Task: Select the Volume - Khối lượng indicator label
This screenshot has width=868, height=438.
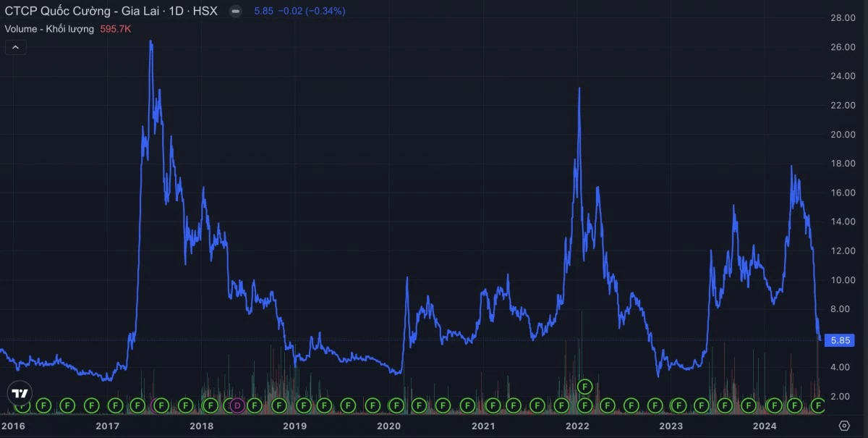Action: (49, 29)
